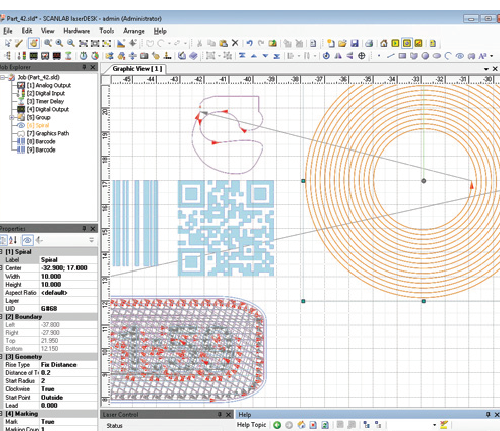Select the straight line drawing tool
500x431 pixels.
[x=391, y=56]
